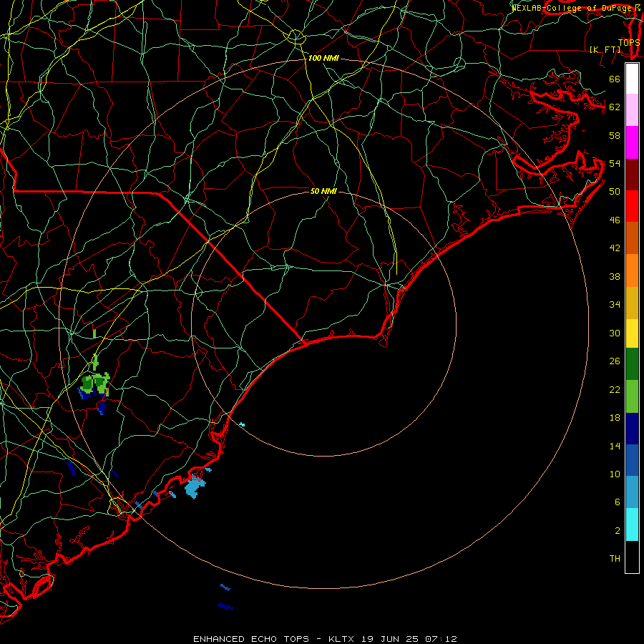Click the legend value "2"
The height and width of the screenshot is (644, 644).
618,531
